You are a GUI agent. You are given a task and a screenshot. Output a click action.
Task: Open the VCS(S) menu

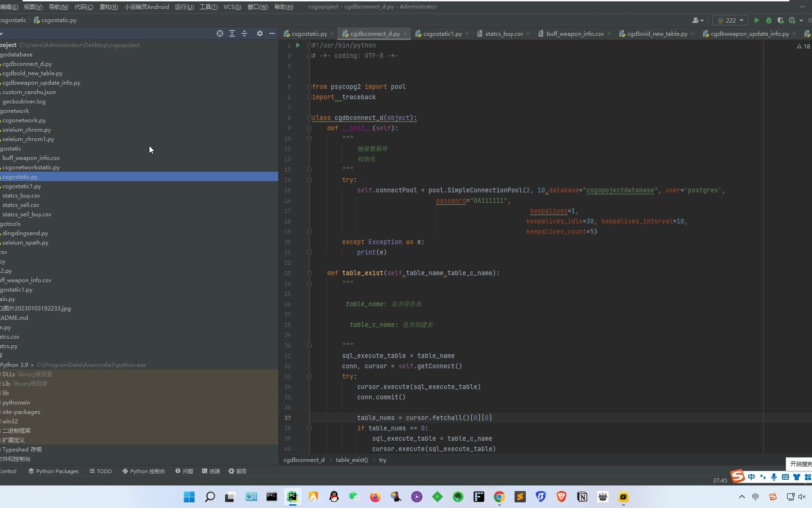click(x=232, y=7)
